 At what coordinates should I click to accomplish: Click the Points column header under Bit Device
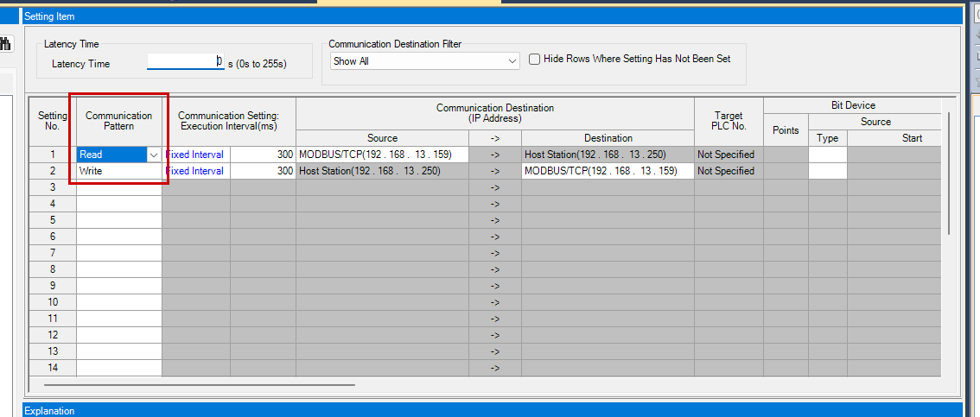pos(786,130)
